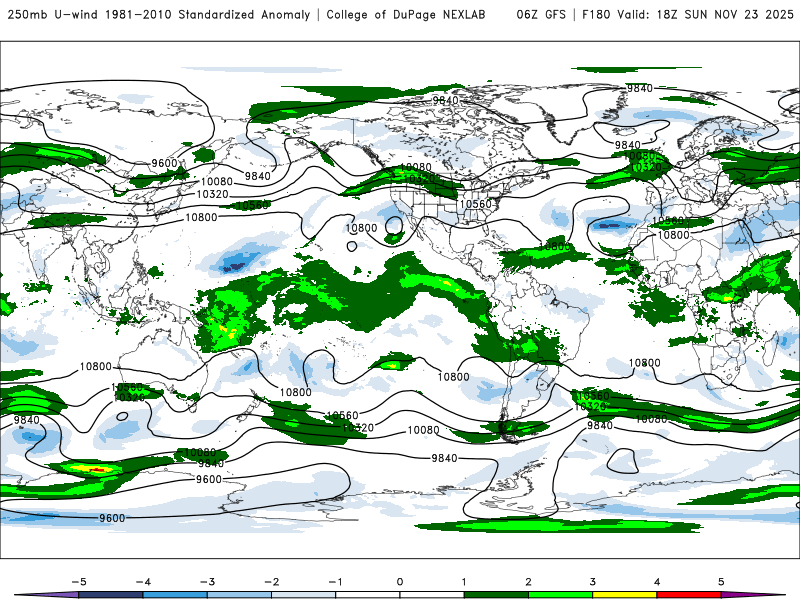
Task: Click the '-2' colorbar tick label
Action: coord(271,582)
